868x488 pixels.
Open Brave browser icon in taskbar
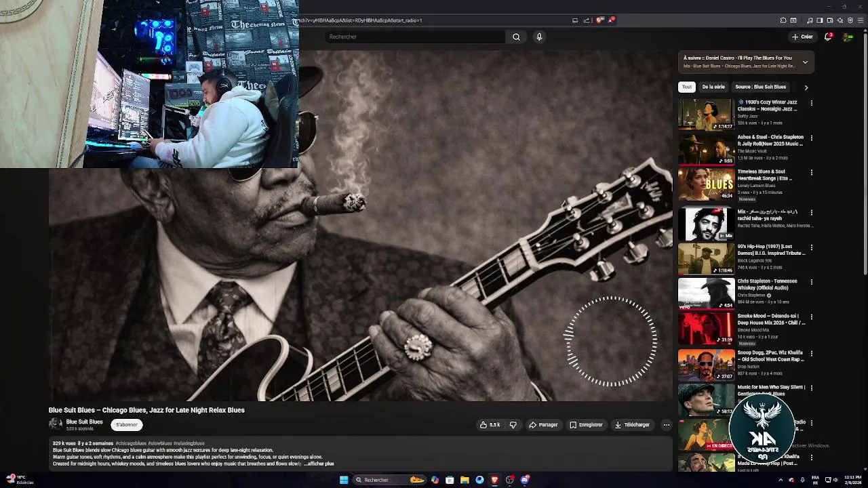[494, 480]
